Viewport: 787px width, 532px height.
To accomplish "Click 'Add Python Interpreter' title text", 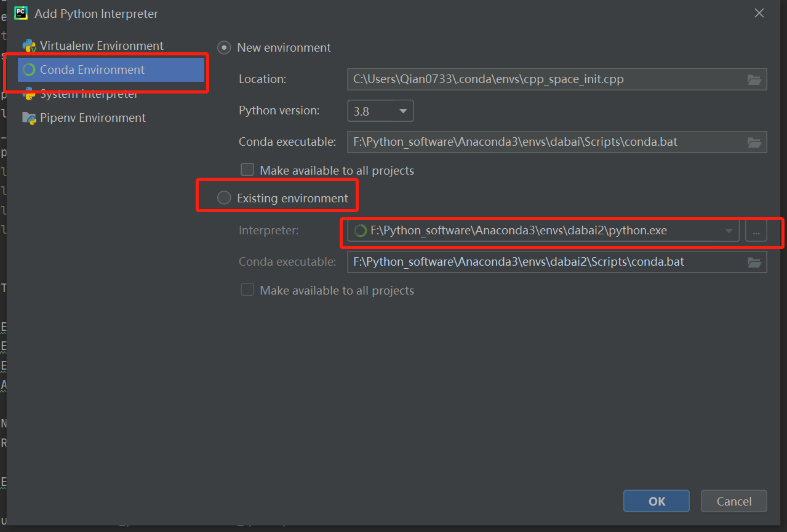I will 96,14.
